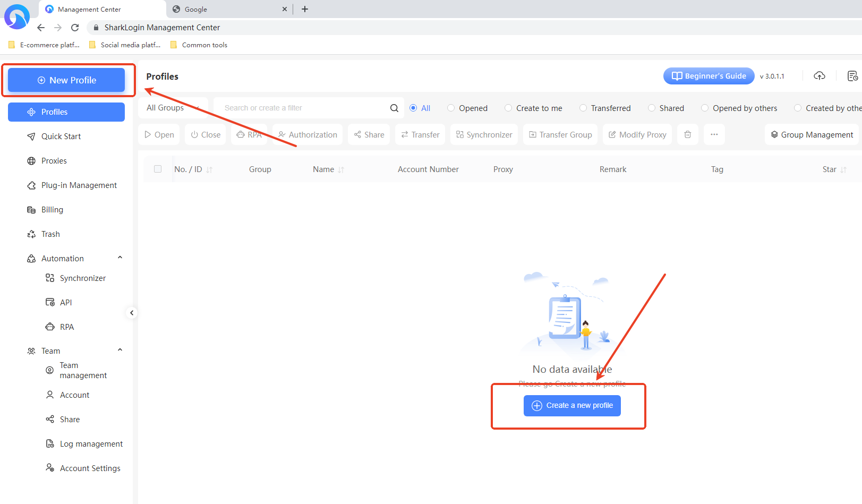
Task: Click the search or create filter field
Action: click(303, 108)
